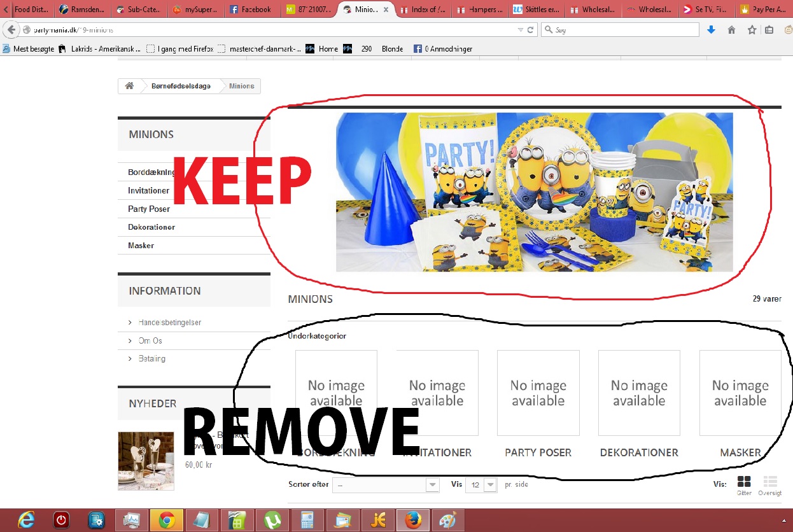Open the Handelsbetingelser information link

pos(169,323)
